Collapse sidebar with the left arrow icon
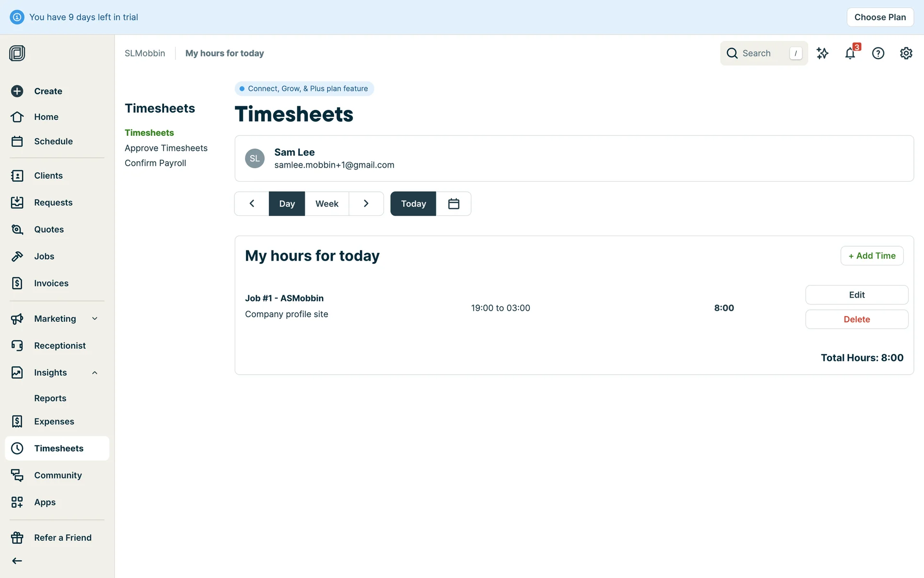 (x=17, y=561)
